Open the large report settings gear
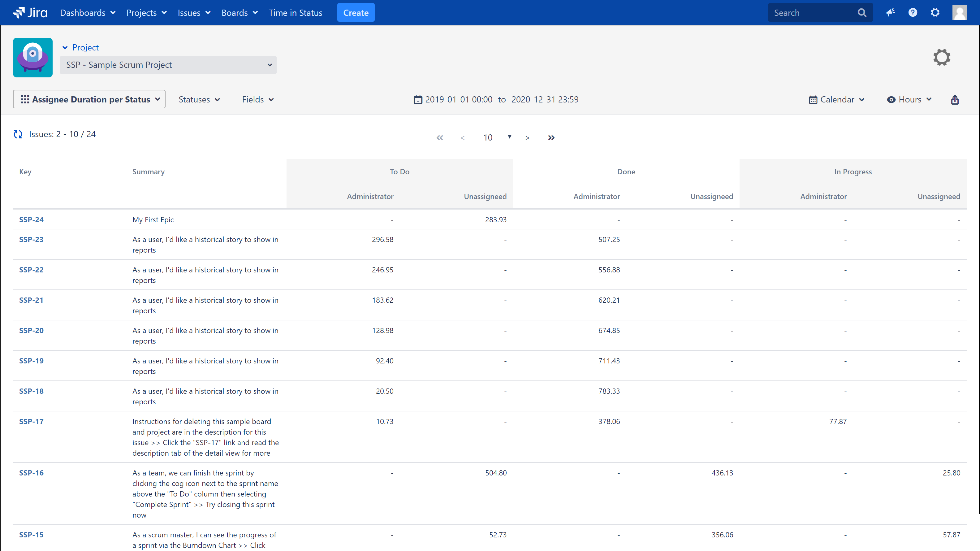This screenshot has height=551, width=980. pyautogui.click(x=942, y=58)
